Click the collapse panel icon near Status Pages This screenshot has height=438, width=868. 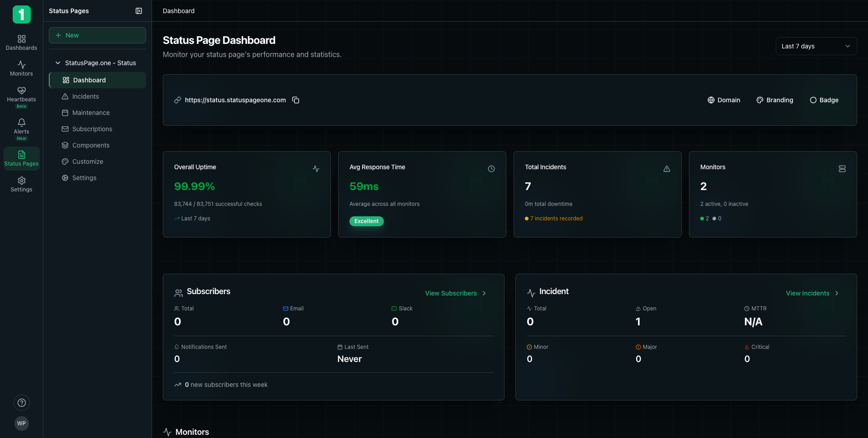[139, 11]
